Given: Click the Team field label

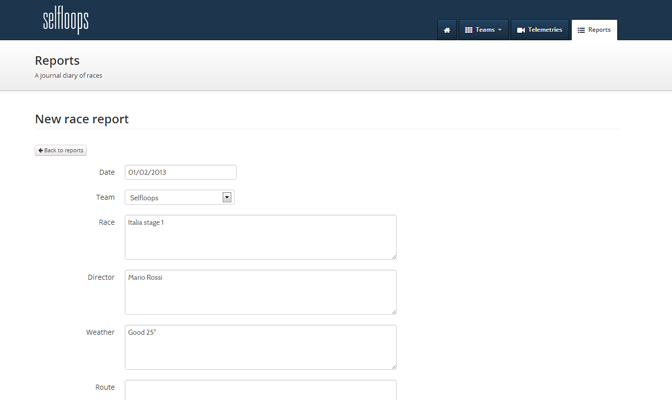Looking at the screenshot, I should point(105,197).
